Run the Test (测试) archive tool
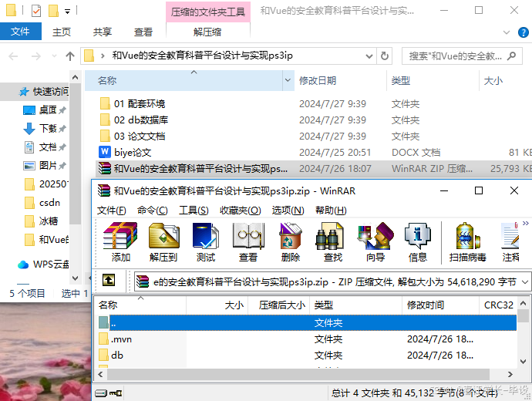Image resolution: width=532 pixels, height=401 pixels. 206,241
